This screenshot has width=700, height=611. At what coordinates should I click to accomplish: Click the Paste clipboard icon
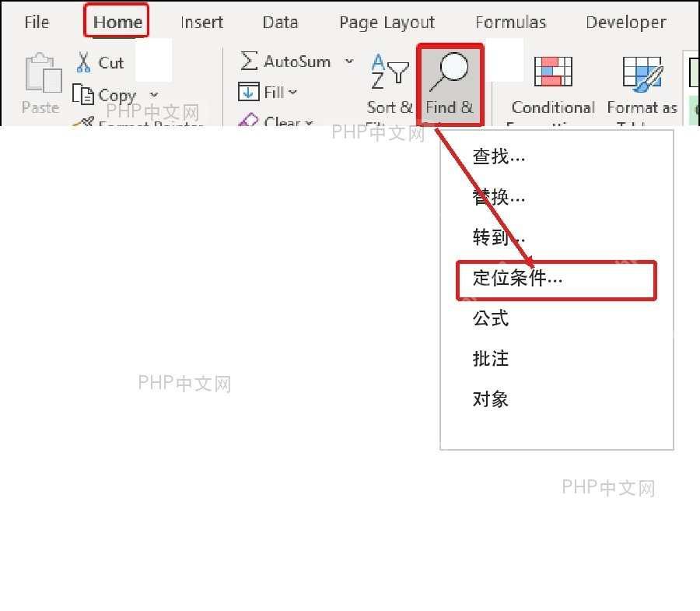coord(44,74)
